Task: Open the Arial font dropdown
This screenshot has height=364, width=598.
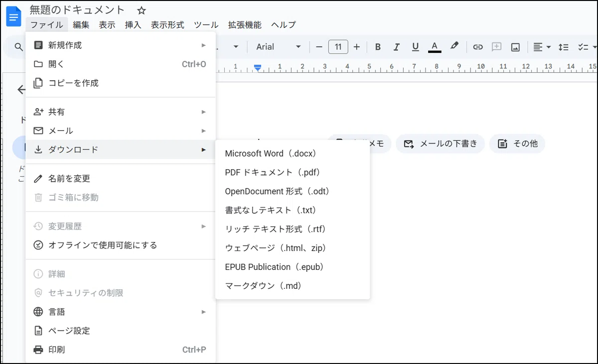Action: [279, 47]
